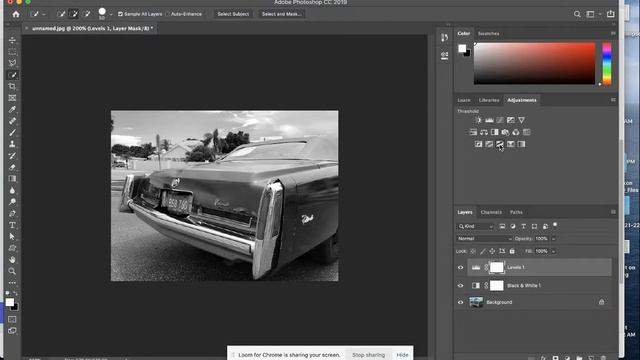Pick a color in the color field

click(534, 63)
